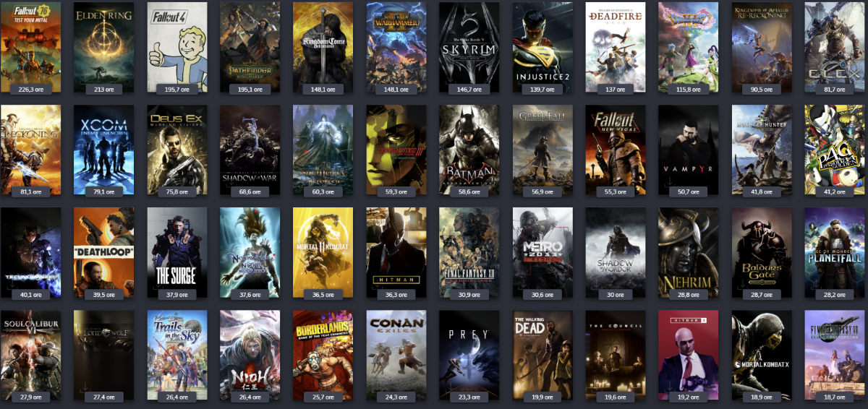Image resolution: width=868 pixels, height=409 pixels.
Task: Open the Skyrim game cover
Action: click(x=469, y=47)
